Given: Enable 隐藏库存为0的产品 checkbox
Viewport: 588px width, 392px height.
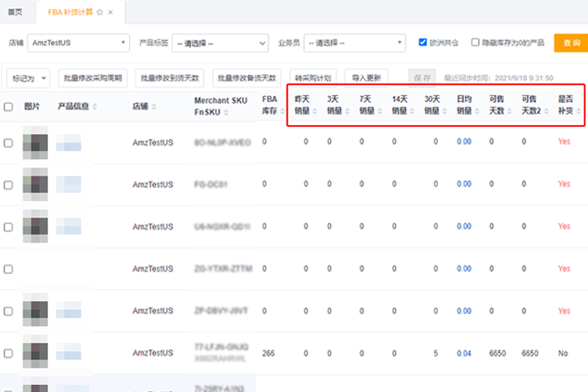Looking at the screenshot, I should pyautogui.click(x=475, y=43).
